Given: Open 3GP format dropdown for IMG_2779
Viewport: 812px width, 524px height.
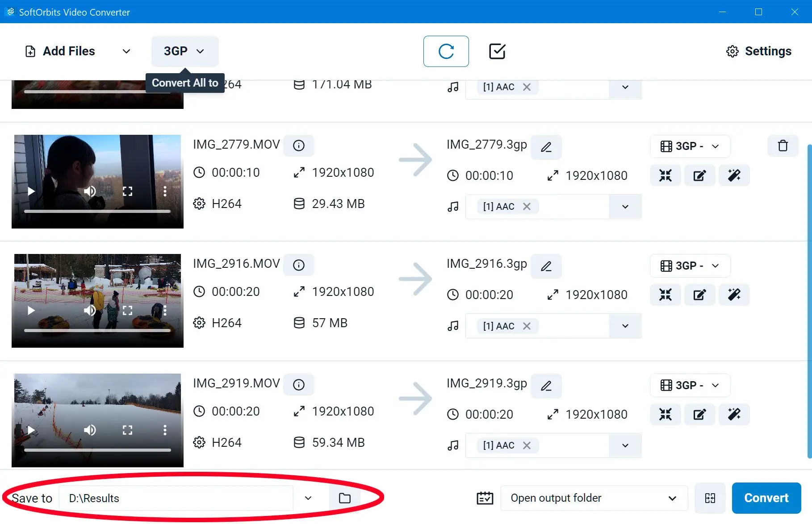Looking at the screenshot, I should point(690,146).
